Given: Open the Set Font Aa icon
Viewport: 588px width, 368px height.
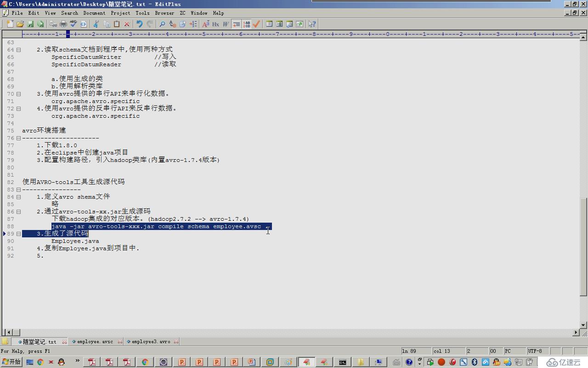Looking at the screenshot, I should 206,24.
